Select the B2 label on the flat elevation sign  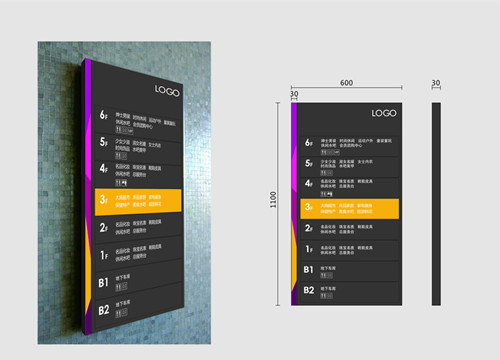point(309,290)
